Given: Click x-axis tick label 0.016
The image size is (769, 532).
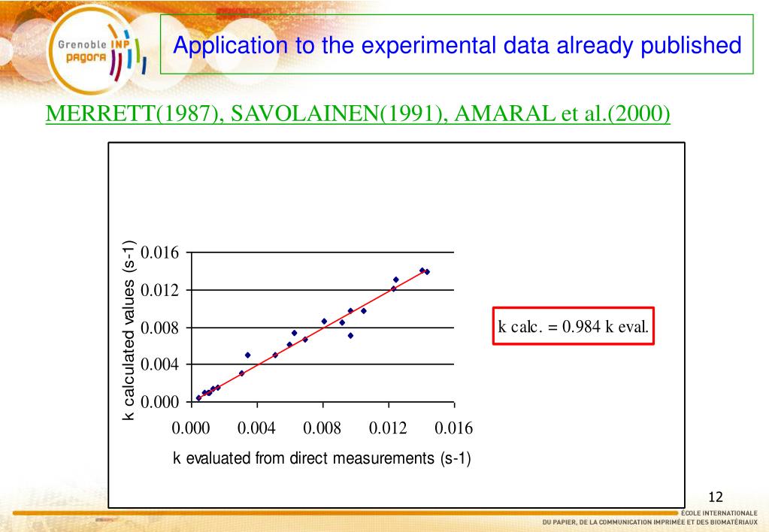Looking at the screenshot, I should point(453,428).
